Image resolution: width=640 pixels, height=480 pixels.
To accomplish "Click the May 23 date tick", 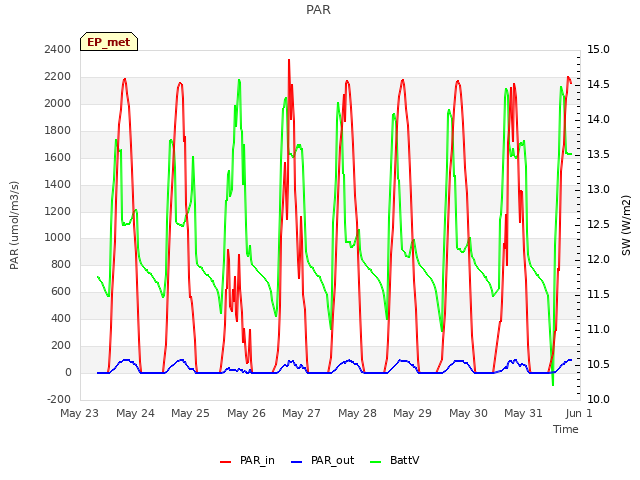I will click(80, 413).
